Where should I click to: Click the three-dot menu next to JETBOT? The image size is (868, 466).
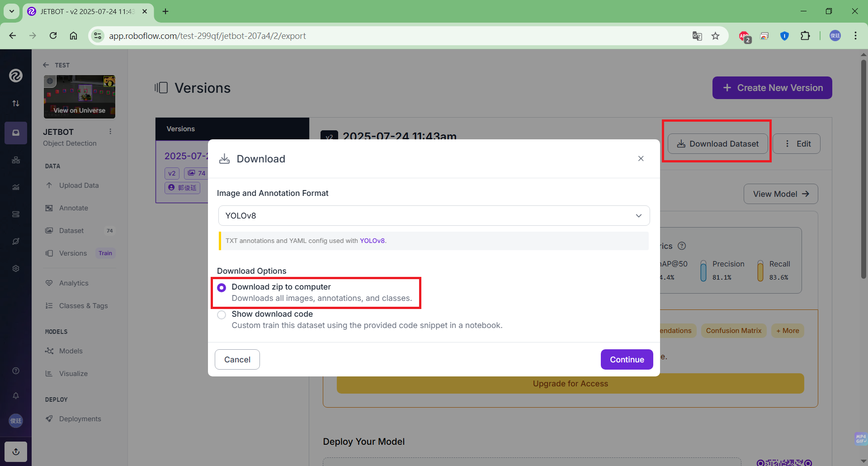110,132
